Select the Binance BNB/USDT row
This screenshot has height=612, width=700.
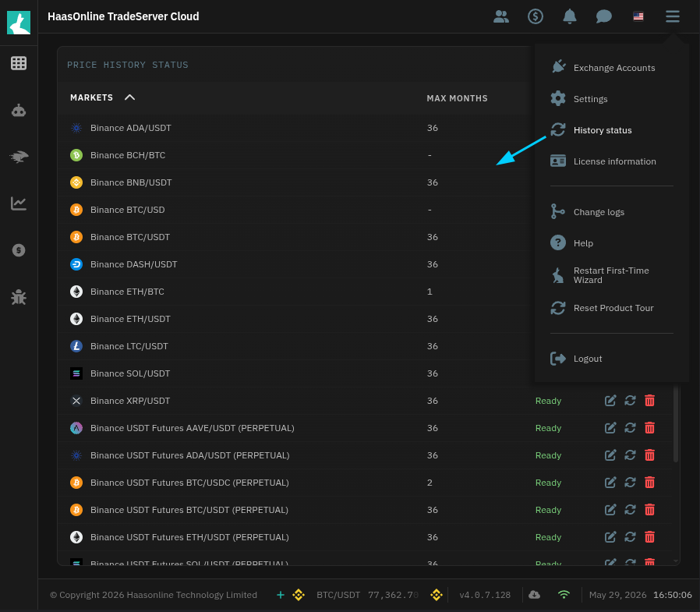click(x=296, y=182)
